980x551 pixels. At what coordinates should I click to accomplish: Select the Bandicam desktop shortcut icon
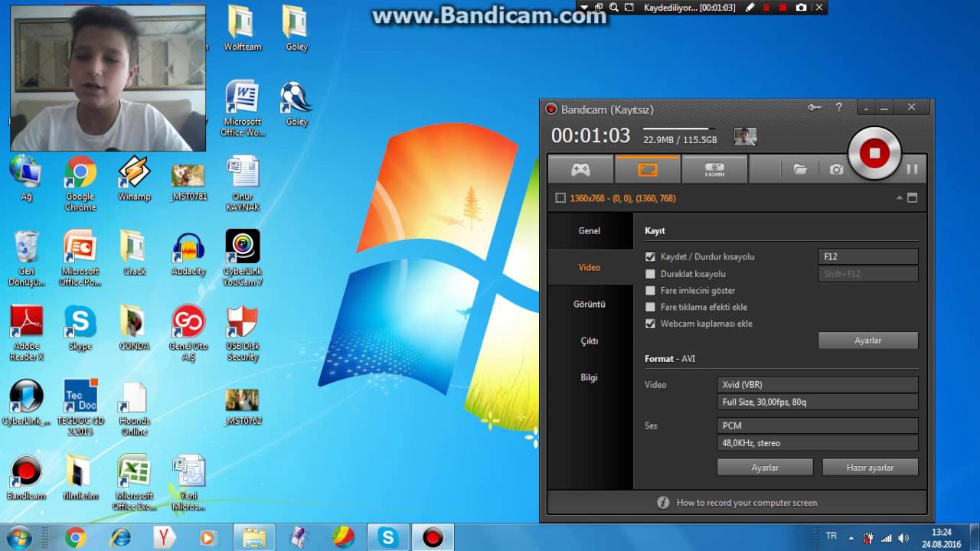[26, 478]
